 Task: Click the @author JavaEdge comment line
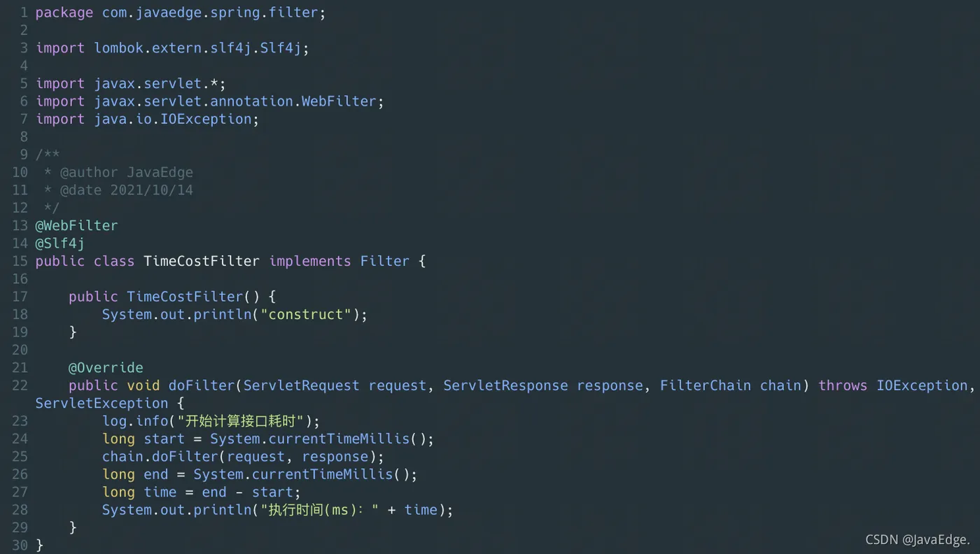[x=118, y=172]
